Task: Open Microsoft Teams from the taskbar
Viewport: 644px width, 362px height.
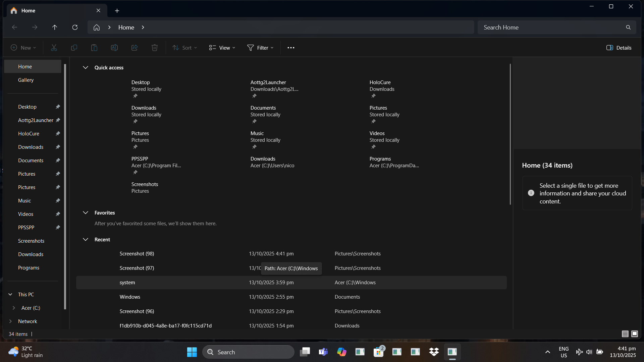Action: coord(323,352)
